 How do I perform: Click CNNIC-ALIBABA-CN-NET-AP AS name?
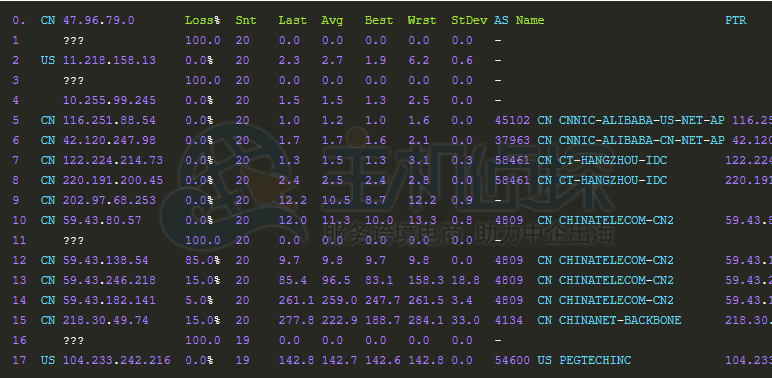tap(641, 141)
